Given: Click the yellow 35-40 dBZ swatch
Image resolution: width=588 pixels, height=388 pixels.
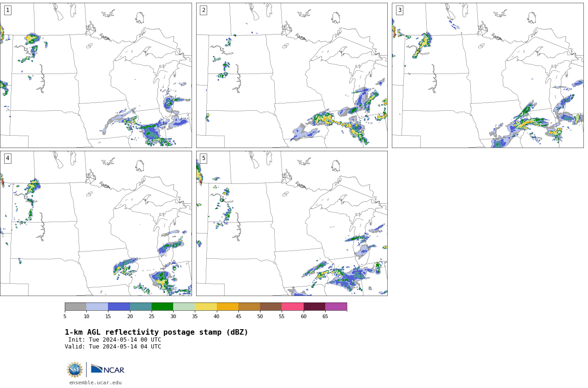Looking at the screenshot, I should tap(206, 307).
